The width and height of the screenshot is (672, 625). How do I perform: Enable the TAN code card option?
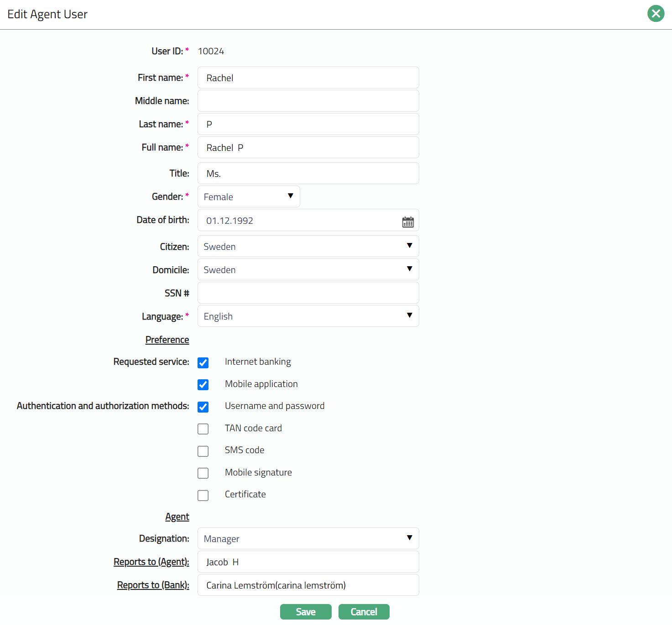[x=203, y=429]
